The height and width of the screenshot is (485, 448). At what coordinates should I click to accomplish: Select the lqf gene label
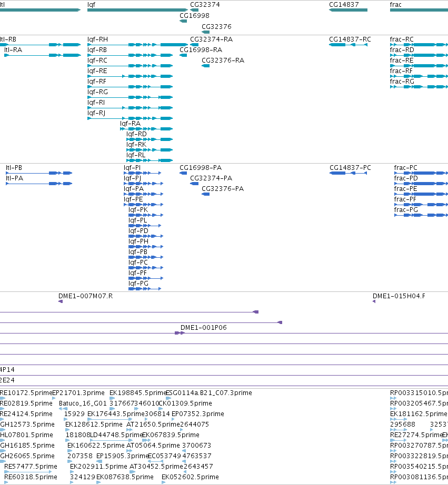point(91,5)
